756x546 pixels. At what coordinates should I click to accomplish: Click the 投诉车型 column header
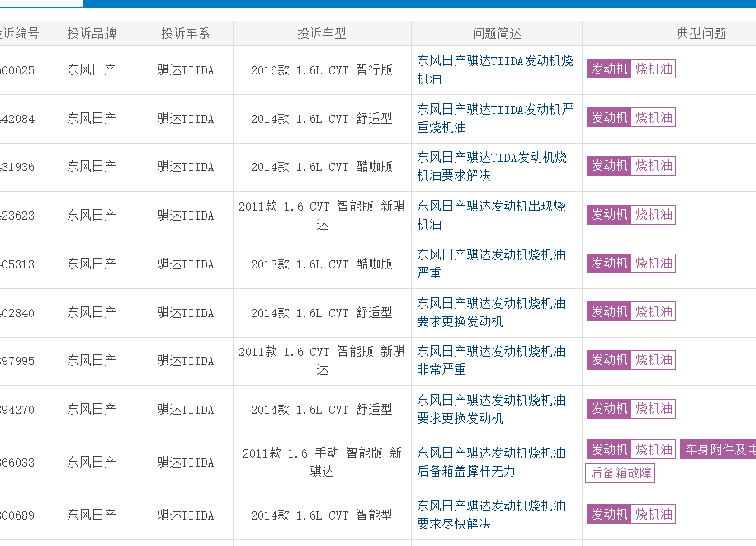pyautogui.click(x=322, y=33)
